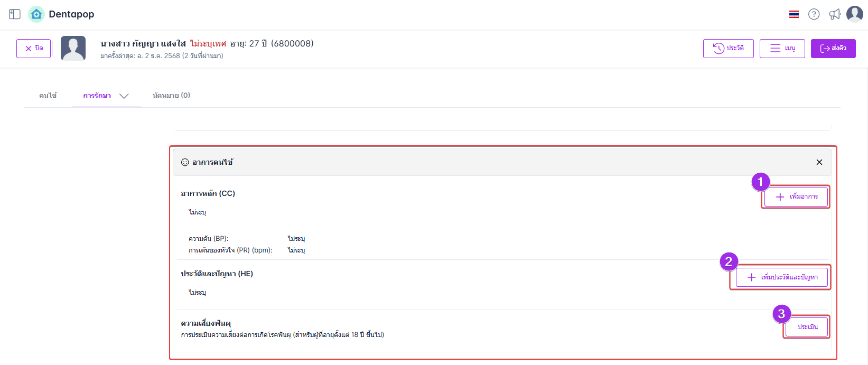Viewport: 868px width, 365px height.
Task: Open the help question mark icon
Action: tap(814, 14)
